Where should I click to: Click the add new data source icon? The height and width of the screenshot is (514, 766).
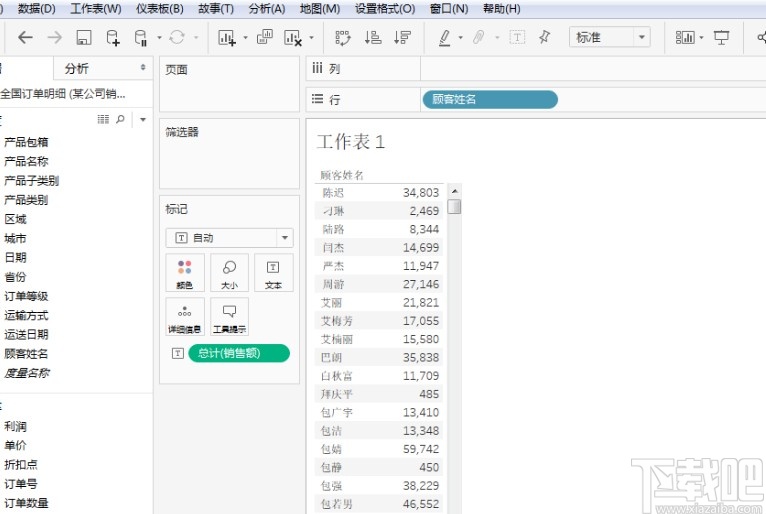click(x=113, y=38)
